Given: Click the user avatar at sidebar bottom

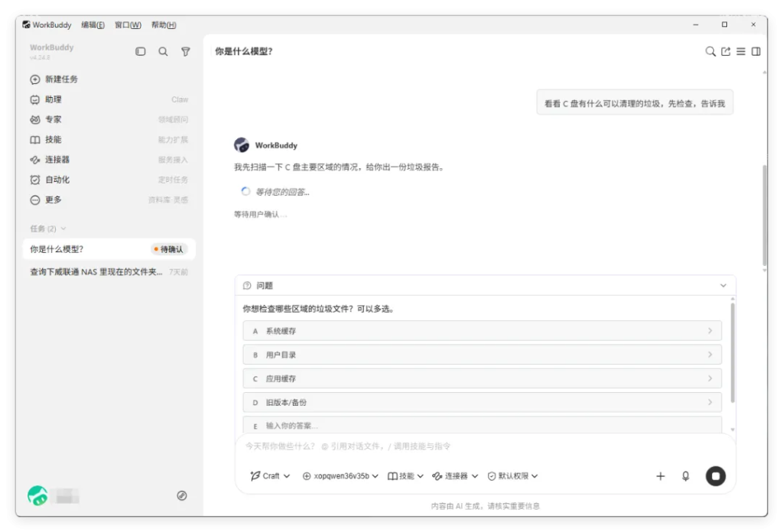Looking at the screenshot, I should coord(37,496).
